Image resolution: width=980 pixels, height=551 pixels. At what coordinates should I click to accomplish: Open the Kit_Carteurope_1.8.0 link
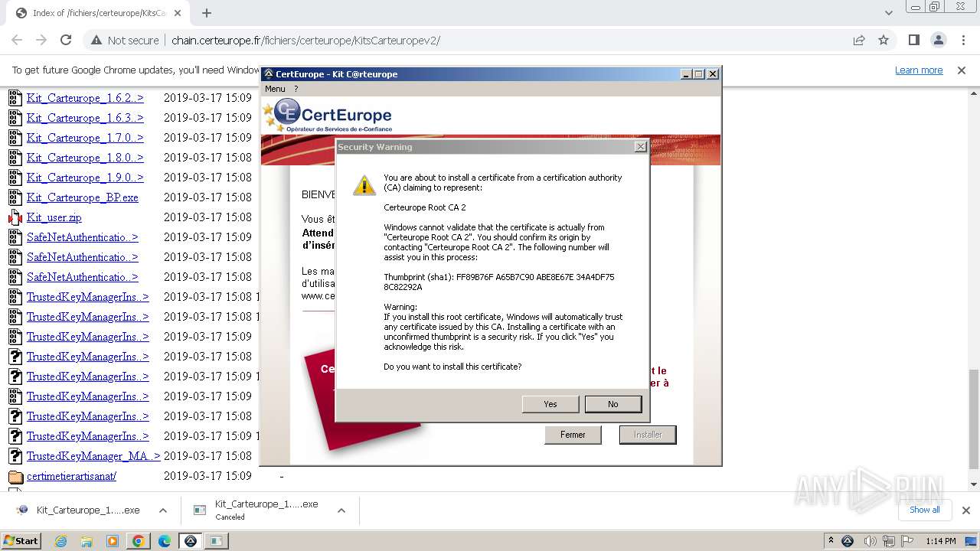85,158
